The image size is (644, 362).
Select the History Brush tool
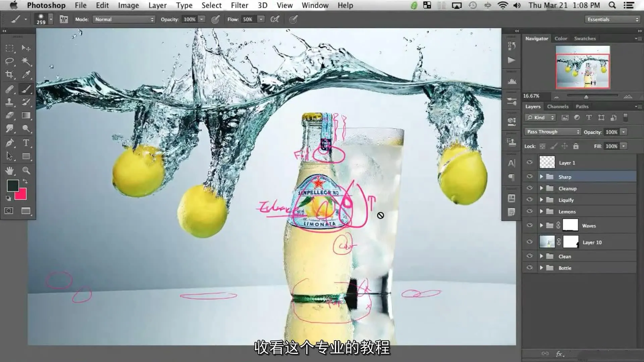26,102
